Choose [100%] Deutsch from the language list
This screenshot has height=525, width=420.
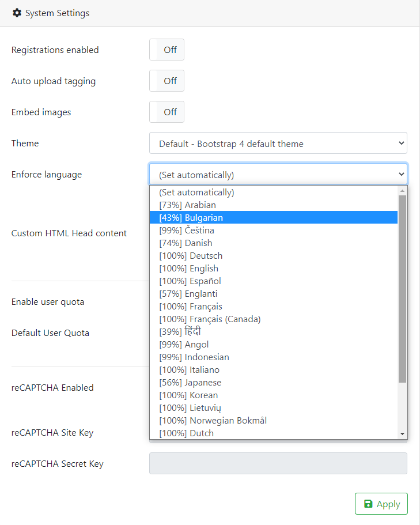click(274, 256)
